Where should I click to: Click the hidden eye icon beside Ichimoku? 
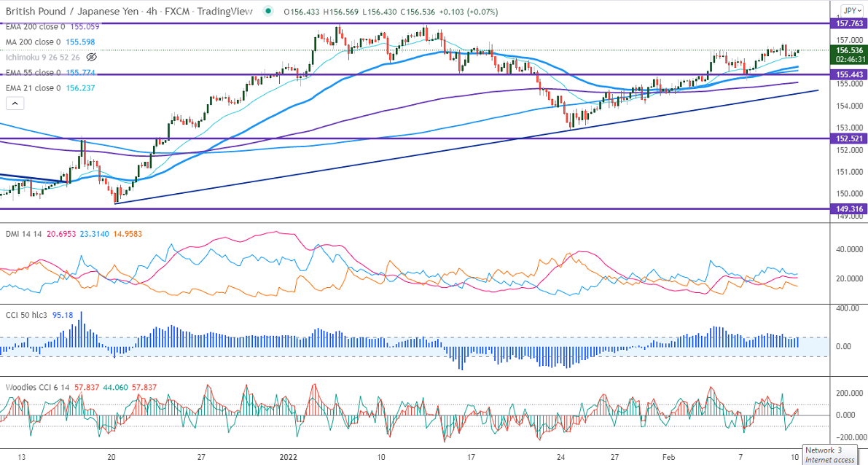pos(92,57)
